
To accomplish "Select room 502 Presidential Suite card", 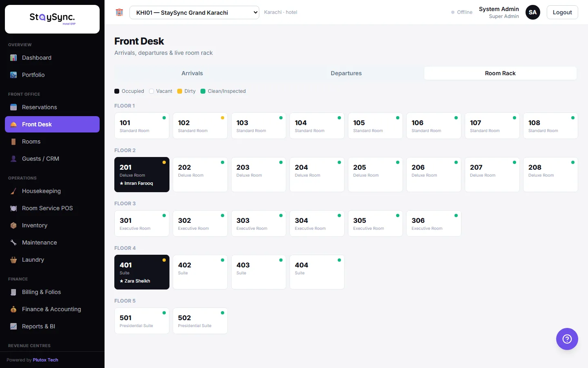I will (x=200, y=321).
